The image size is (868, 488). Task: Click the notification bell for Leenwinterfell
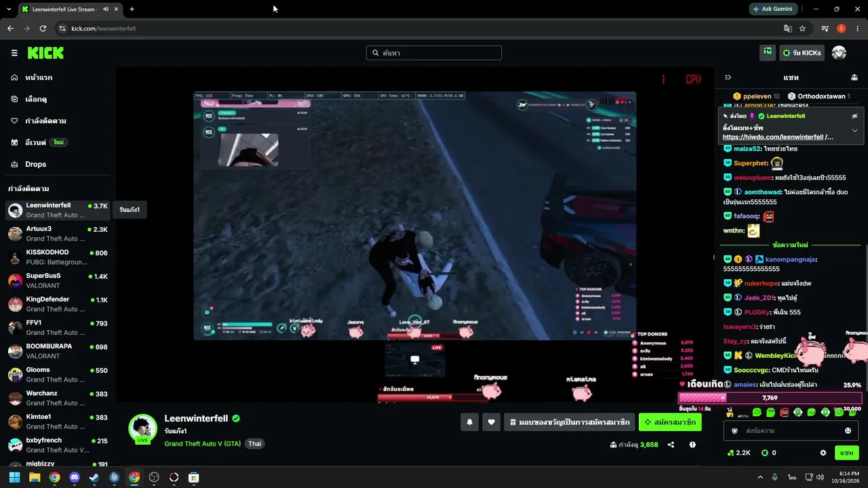pyautogui.click(x=469, y=422)
